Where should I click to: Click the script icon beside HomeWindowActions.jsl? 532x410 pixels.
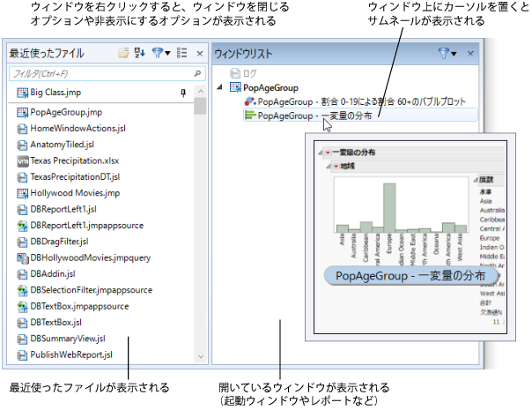[22, 129]
